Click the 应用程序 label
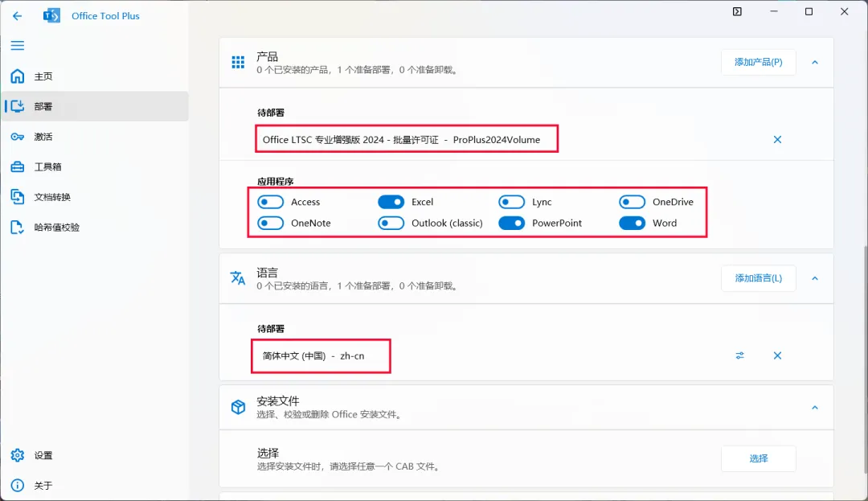This screenshot has width=868, height=501. click(x=275, y=181)
